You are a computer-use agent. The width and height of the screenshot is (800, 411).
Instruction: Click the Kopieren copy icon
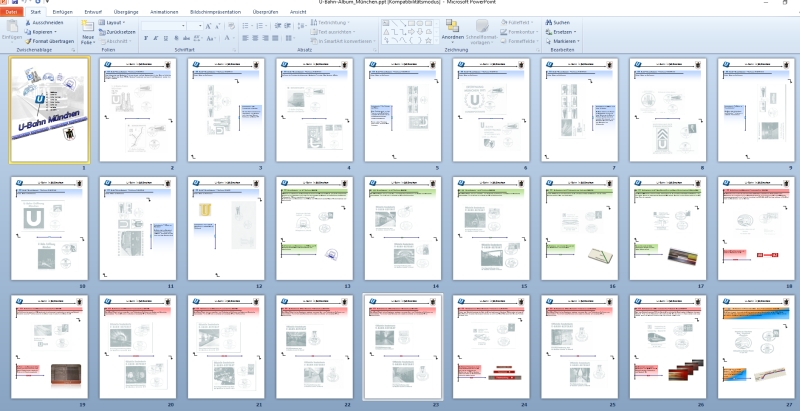pyautogui.click(x=28, y=31)
